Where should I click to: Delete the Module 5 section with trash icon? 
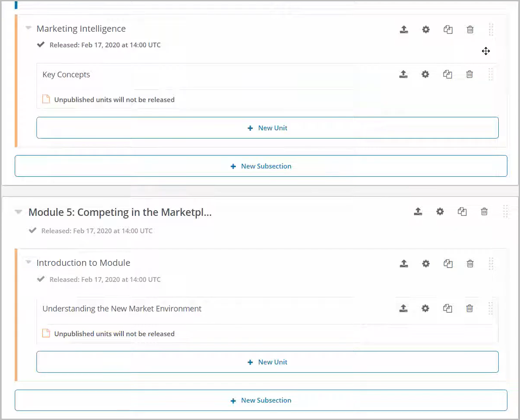tap(484, 212)
